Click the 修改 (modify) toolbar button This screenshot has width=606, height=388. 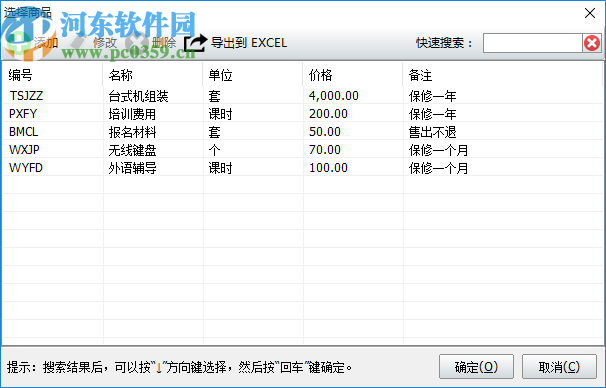point(93,43)
